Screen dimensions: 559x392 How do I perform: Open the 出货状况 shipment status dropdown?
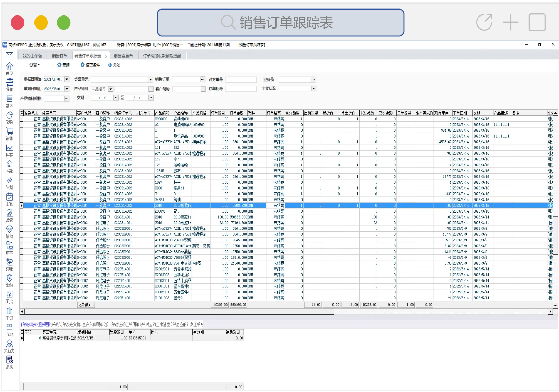[313, 89]
